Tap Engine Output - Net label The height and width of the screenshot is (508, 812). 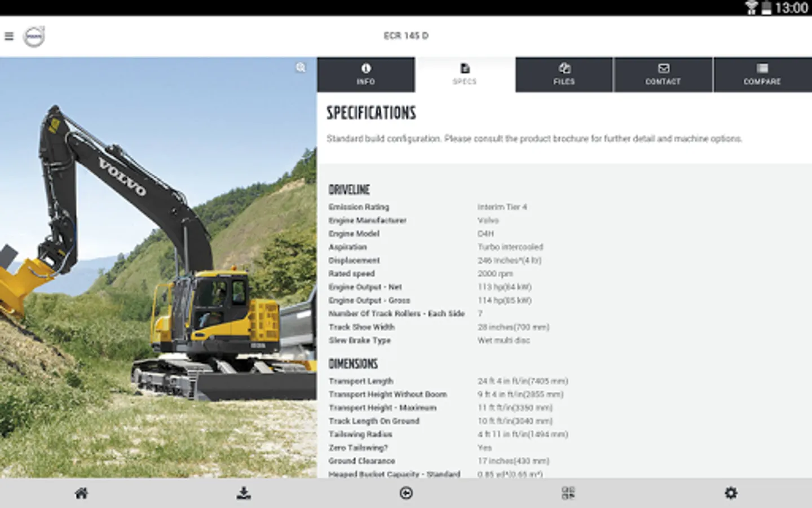click(365, 287)
